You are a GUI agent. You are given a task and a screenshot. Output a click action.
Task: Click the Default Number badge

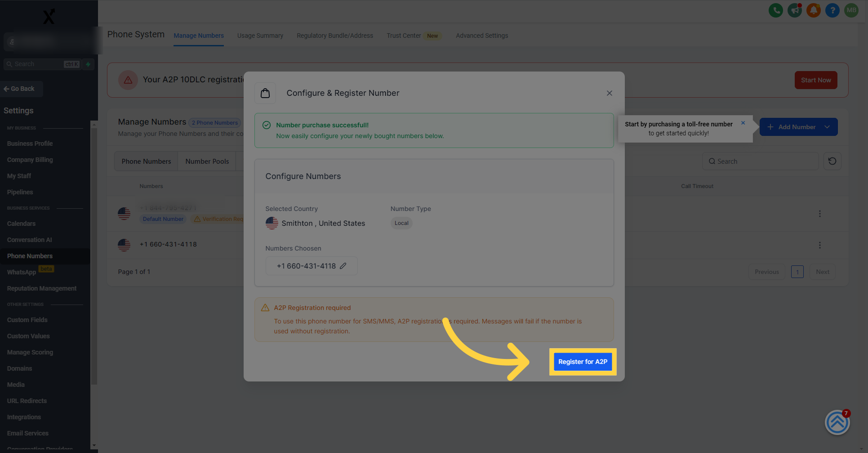pyautogui.click(x=163, y=219)
